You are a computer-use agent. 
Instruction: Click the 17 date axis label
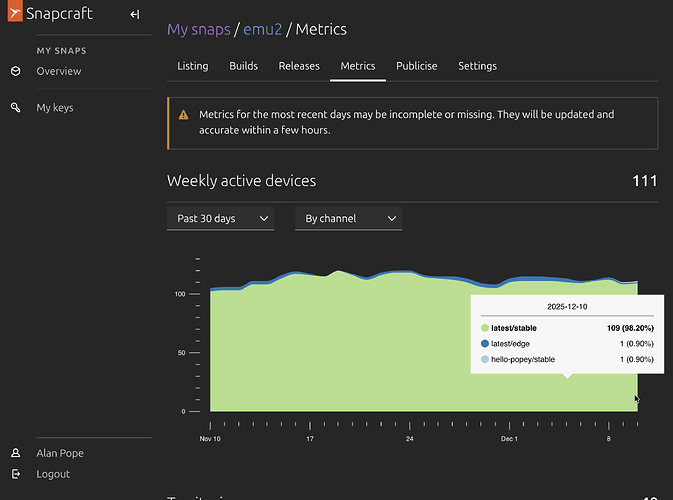pyautogui.click(x=310, y=439)
